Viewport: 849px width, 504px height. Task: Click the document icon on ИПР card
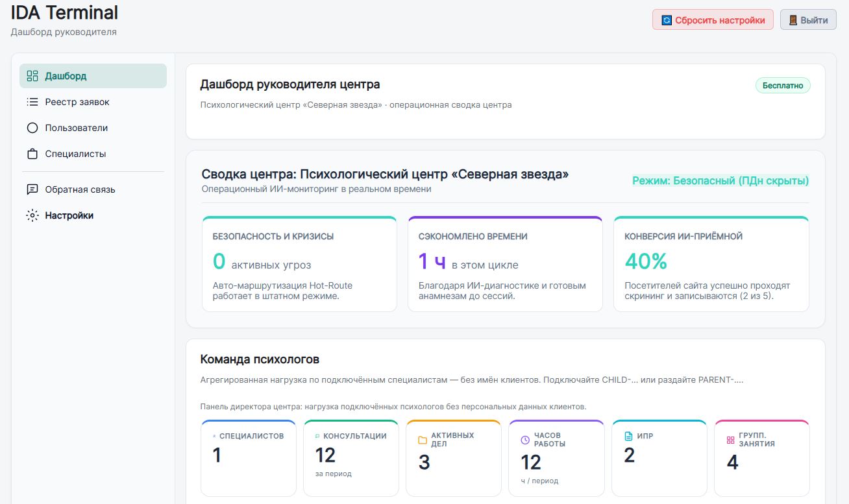628,436
